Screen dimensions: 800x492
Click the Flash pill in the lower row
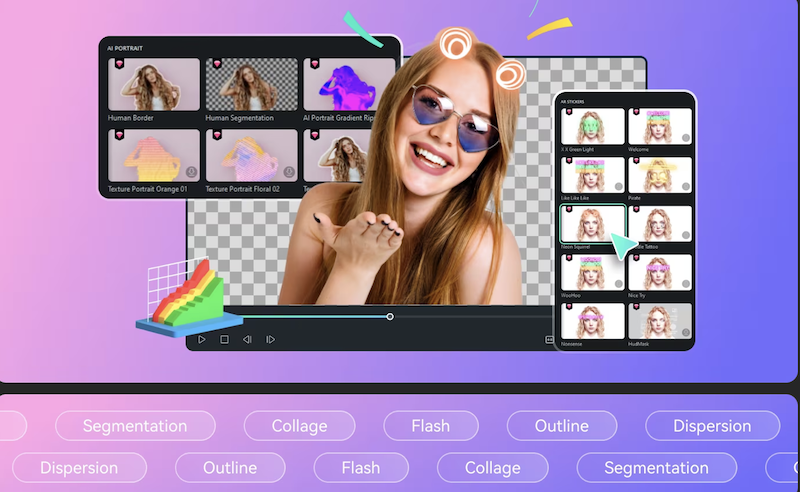[x=361, y=468]
